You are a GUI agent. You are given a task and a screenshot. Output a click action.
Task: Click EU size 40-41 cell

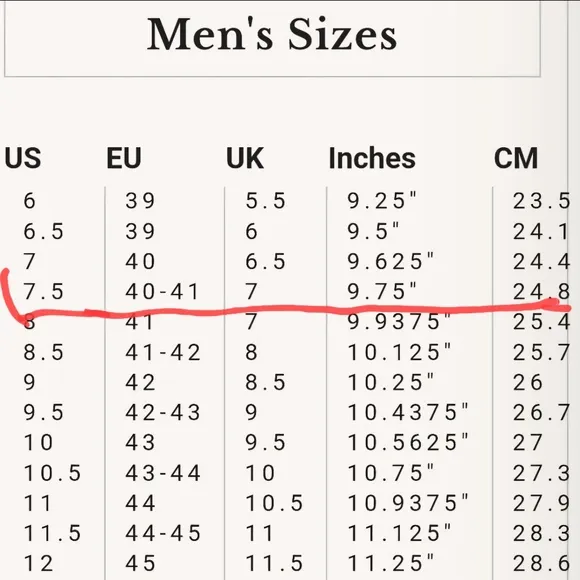pos(163,291)
